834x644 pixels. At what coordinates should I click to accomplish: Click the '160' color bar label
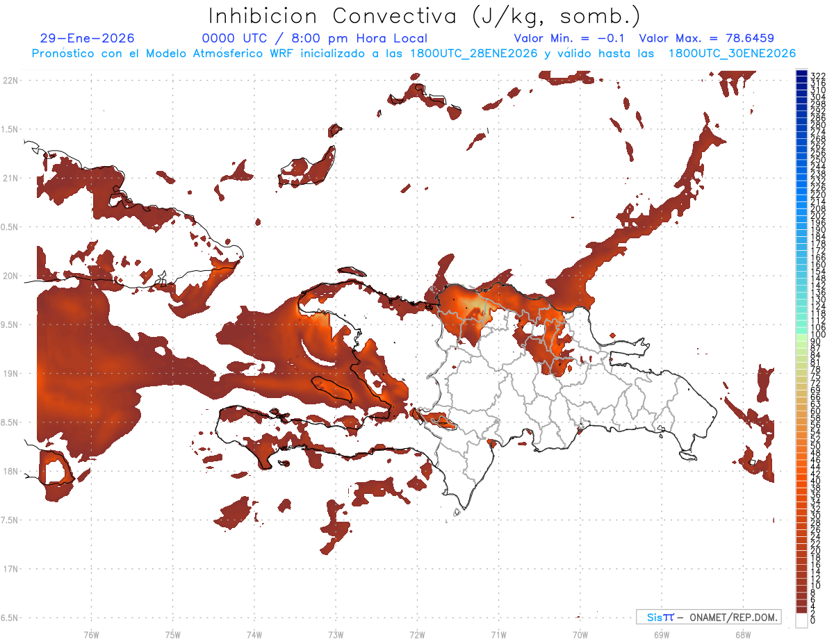tap(818, 265)
